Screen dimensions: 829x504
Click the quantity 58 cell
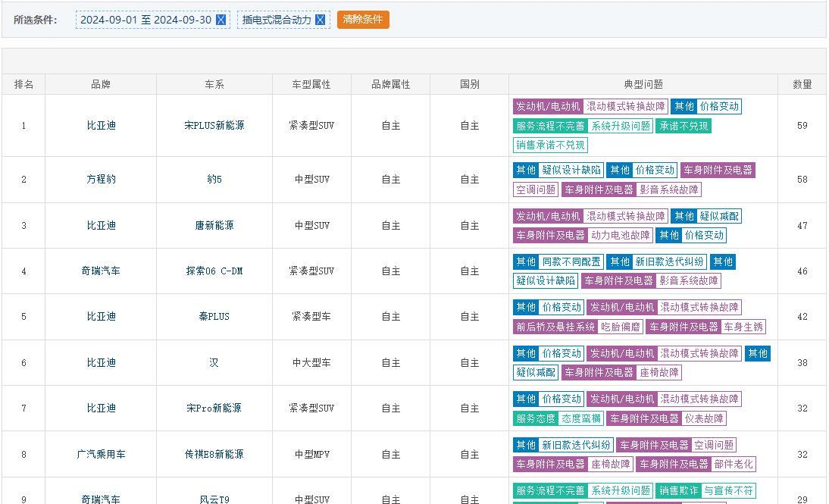point(802,180)
